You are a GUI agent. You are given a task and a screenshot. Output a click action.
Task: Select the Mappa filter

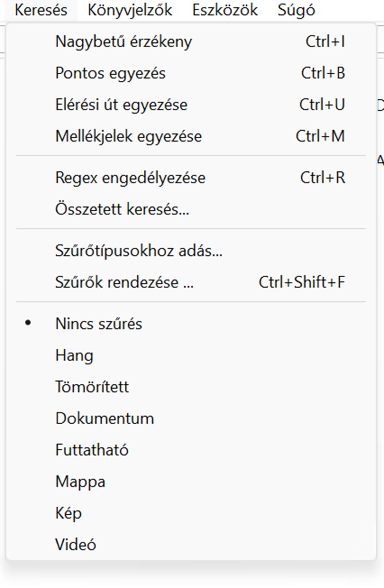point(80,481)
